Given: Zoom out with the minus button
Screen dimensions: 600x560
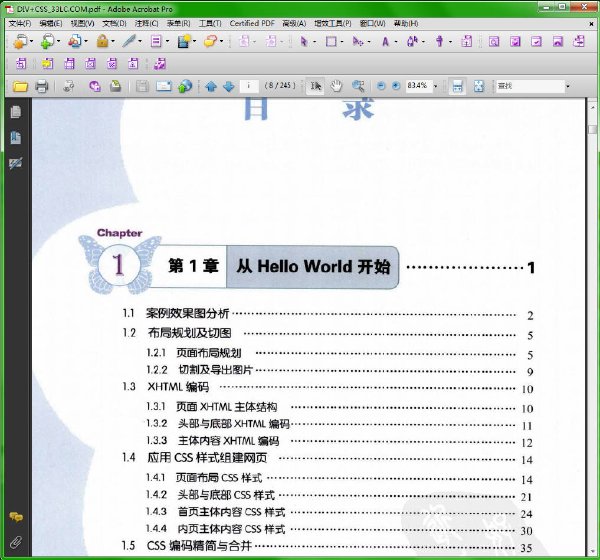Looking at the screenshot, I should coord(381,86).
